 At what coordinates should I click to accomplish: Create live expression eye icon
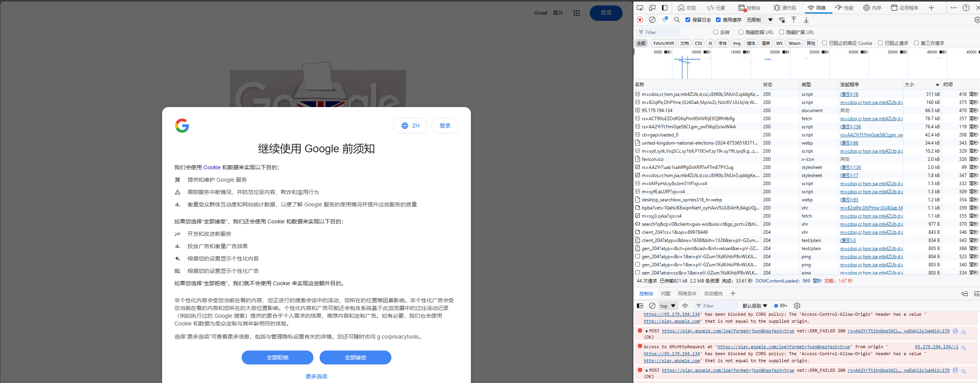[685, 306]
